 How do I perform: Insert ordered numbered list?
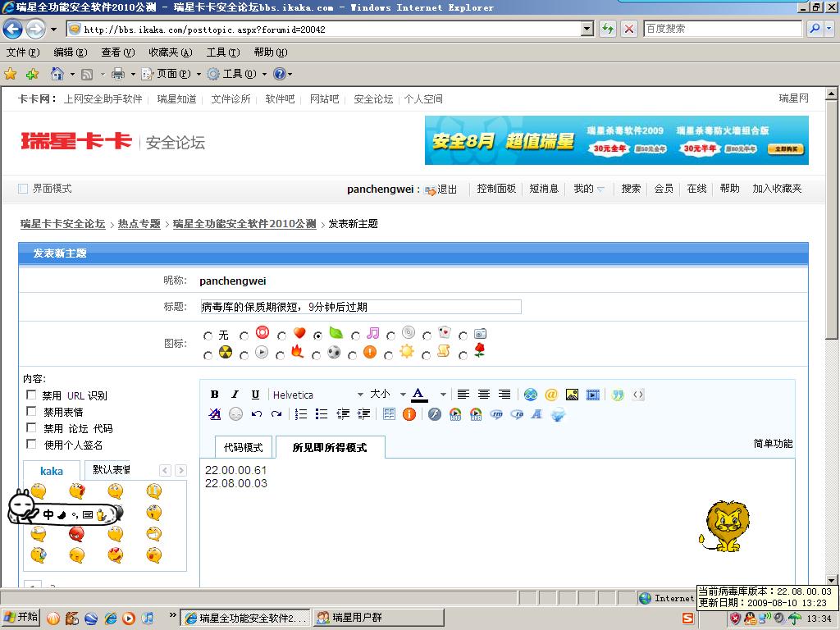coord(301,414)
